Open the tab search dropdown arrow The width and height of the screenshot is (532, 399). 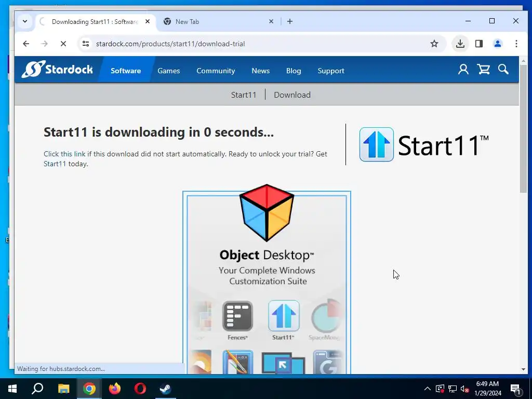click(x=25, y=21)
